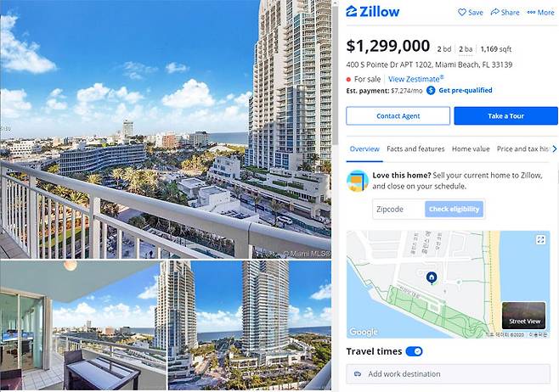Select the Price and tax history tab
The image size is (559, 392).
[x=523, y=148]
